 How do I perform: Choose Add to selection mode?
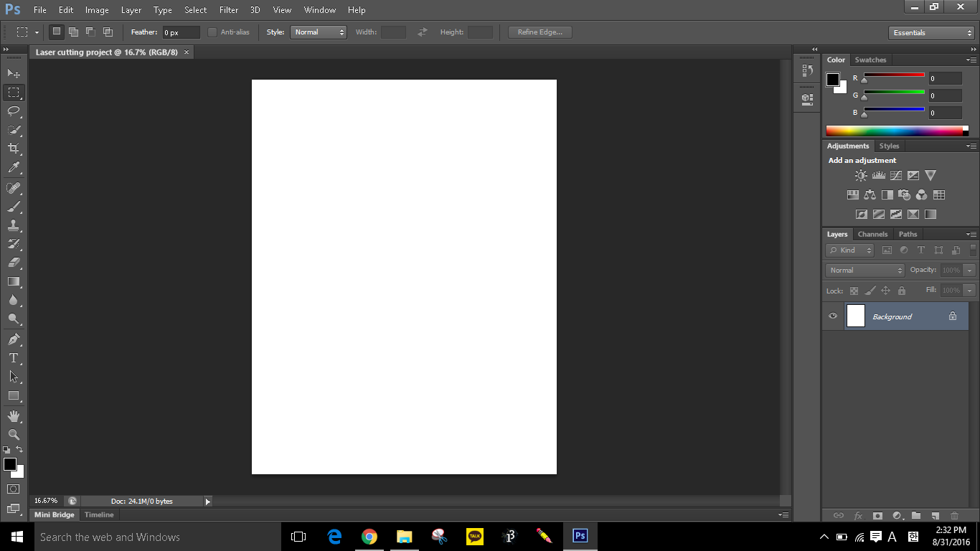click(73, 32)
